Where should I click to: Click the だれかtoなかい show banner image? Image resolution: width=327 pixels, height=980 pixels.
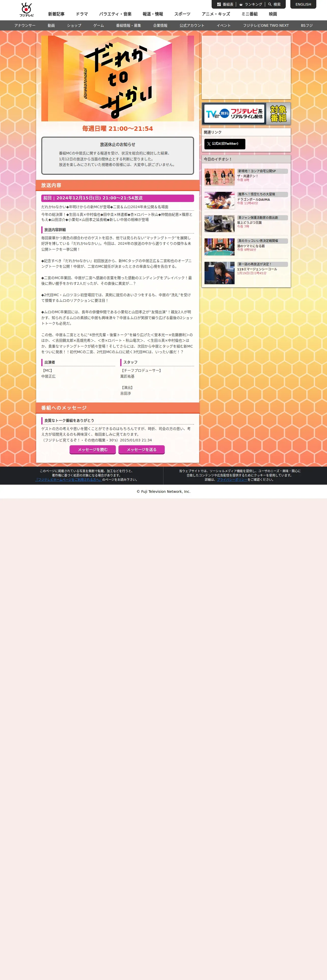click(x=118, y=78)
